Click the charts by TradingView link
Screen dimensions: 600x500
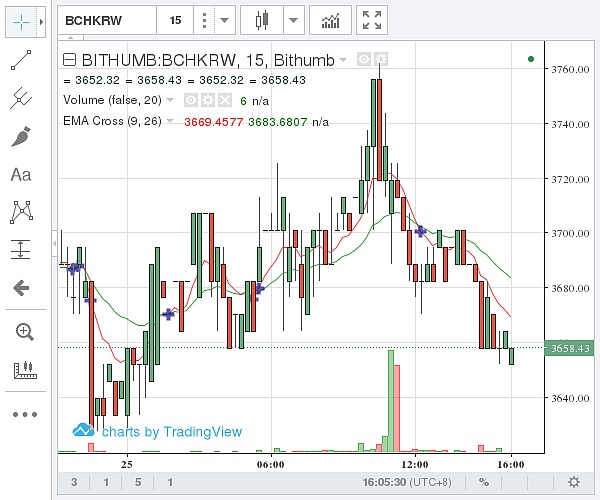tap(157, 431)
